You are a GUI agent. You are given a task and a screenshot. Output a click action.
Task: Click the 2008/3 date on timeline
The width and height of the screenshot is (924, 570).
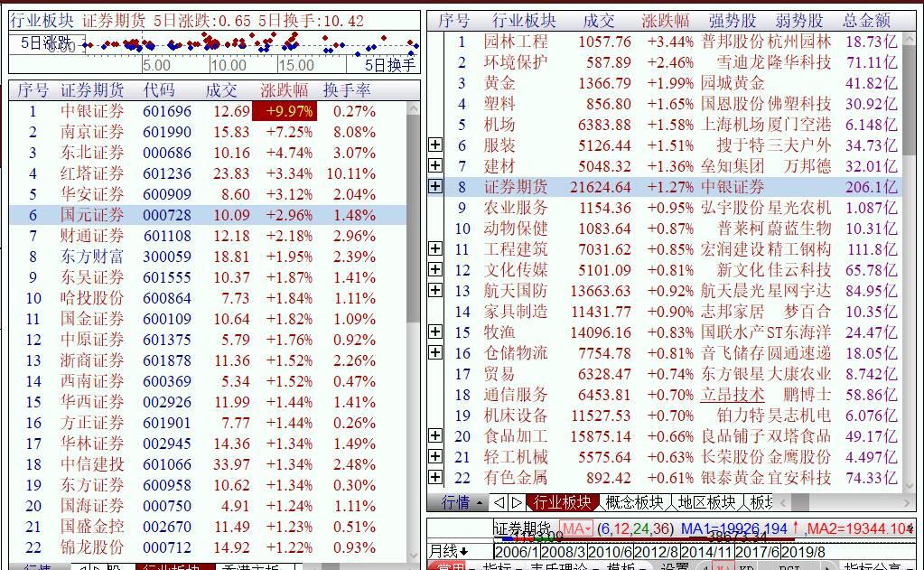[x=563, y=552]
